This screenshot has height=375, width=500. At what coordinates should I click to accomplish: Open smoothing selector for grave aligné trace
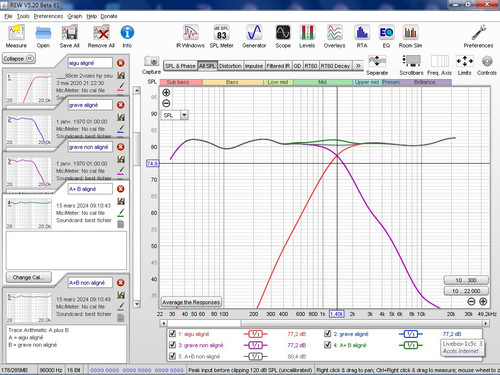pyautogui.click(x=411, y=334)
